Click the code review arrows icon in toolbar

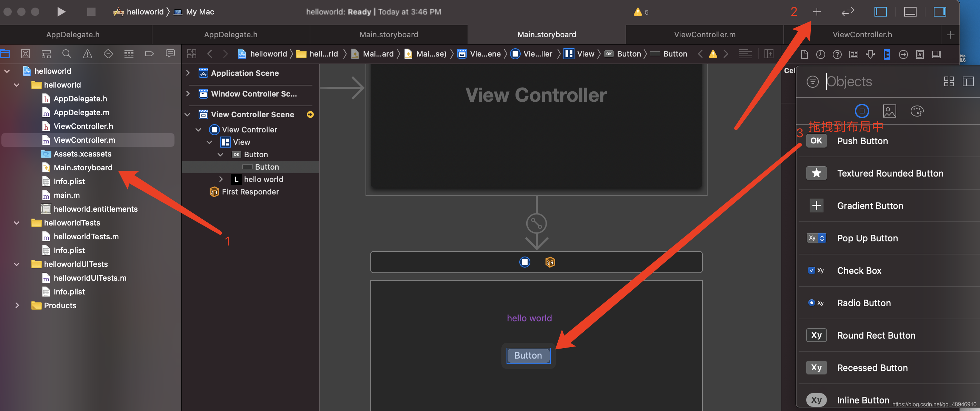click(x=848, y=12)
